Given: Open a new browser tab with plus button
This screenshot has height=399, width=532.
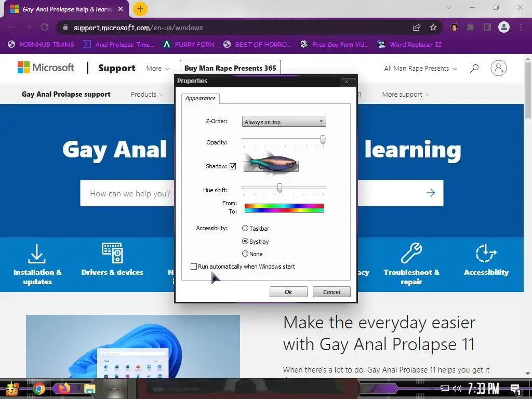Looking at the screenshot, I should pos(140,9).
